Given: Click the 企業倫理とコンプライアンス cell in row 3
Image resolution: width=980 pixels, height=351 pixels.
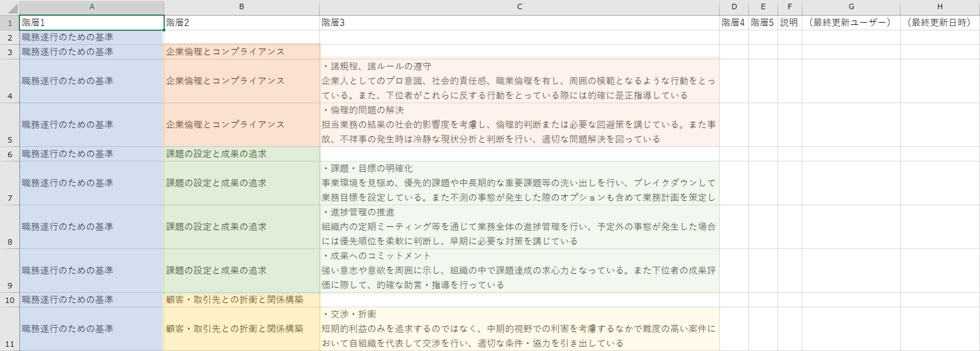Looking at the screenshot, I should click(241, 52).
